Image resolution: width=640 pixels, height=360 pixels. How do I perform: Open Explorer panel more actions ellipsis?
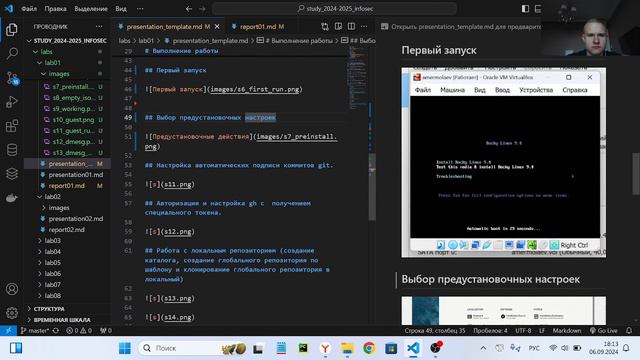99,27
